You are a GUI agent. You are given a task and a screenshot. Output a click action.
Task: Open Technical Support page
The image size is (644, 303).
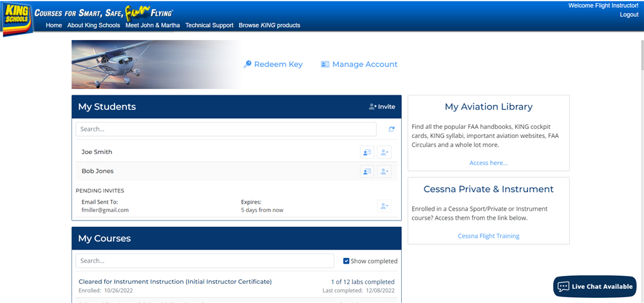click(x=209, y=25)
